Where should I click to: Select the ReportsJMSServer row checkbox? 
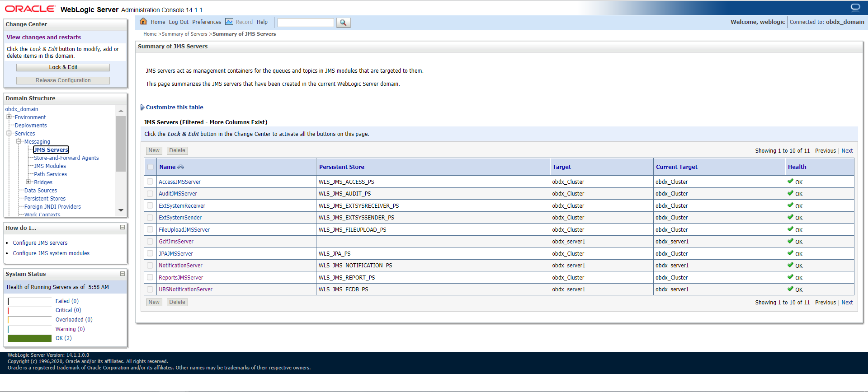click(150, 277)
